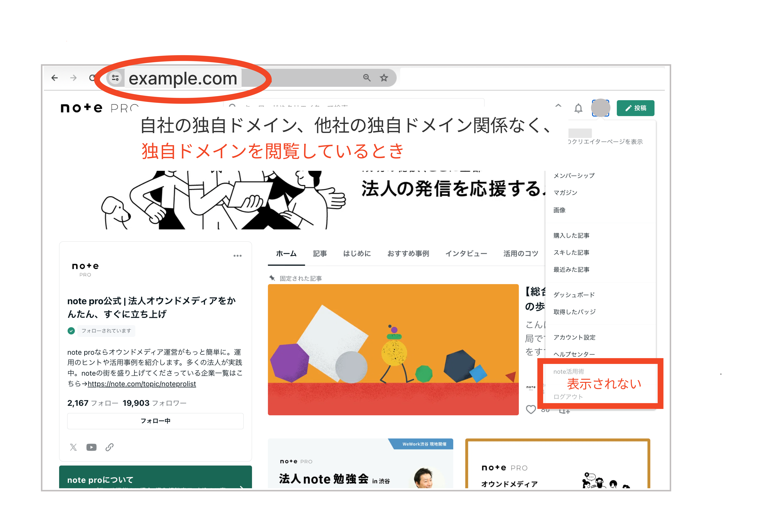Click the フォローされています badge
Image resolution: width=762 pixels, height=532 pixels.
[106, 330]
